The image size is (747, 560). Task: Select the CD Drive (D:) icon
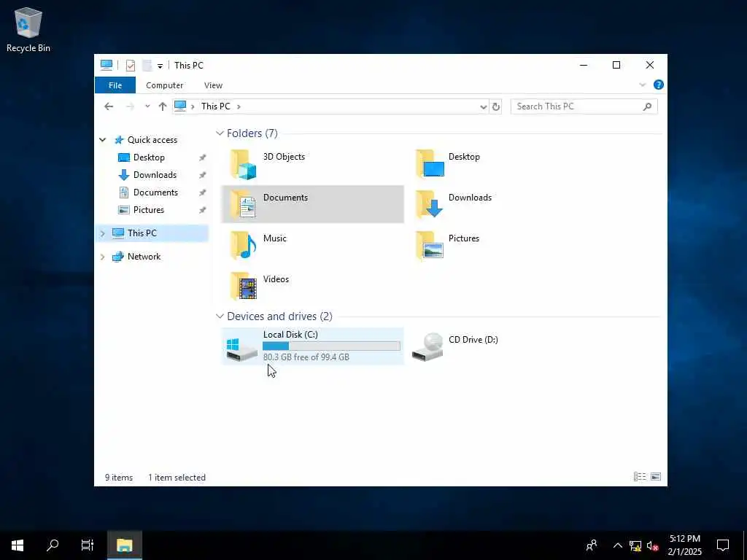(427, 347)
